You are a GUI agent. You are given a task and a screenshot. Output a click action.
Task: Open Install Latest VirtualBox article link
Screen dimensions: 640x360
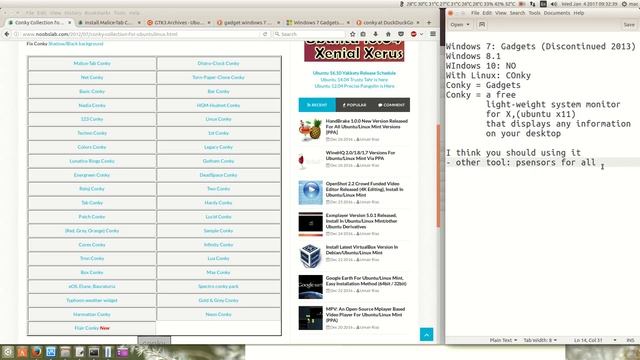coord(362,250)
